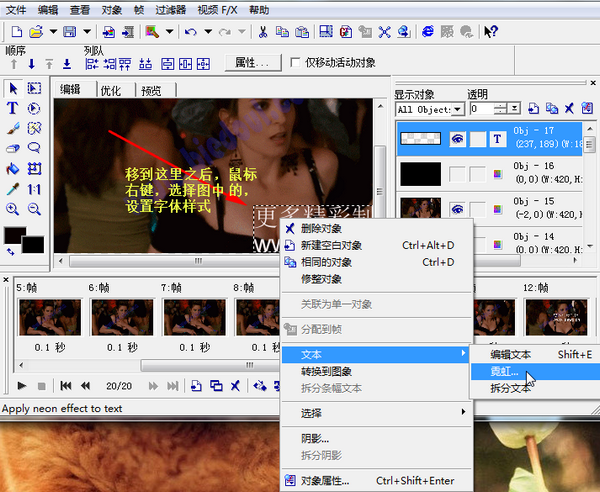Select frame 12 thumbnail
Image resolution: width=600 pixels, height=492 pixels.
556,317
